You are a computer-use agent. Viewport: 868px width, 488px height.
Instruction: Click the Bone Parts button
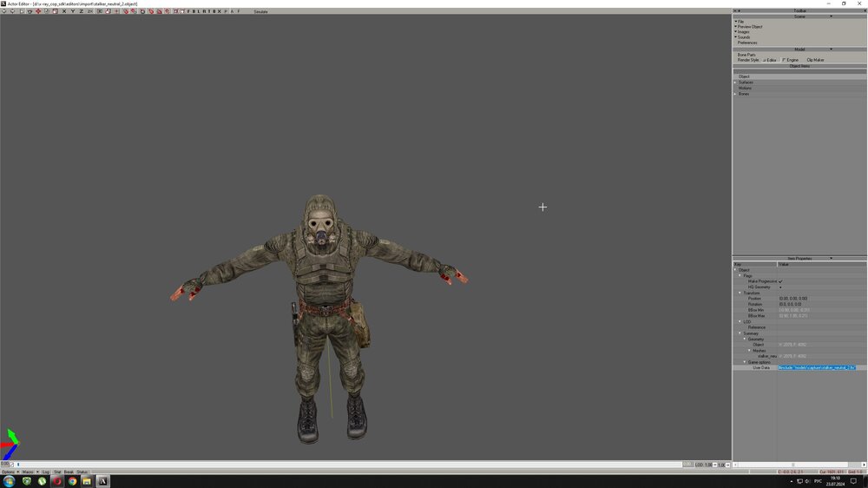[746, 55]
